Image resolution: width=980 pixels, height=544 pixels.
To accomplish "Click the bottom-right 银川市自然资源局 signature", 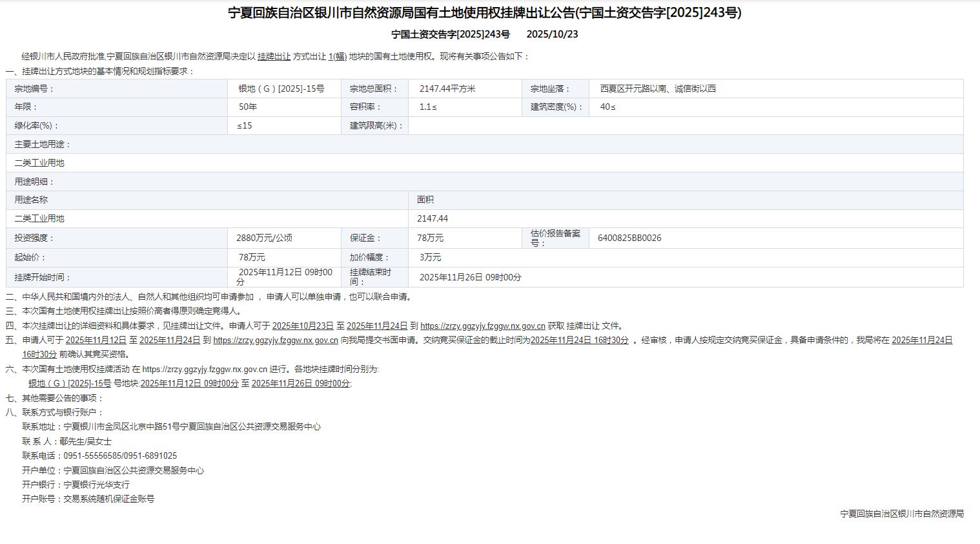I will [901, 514].
